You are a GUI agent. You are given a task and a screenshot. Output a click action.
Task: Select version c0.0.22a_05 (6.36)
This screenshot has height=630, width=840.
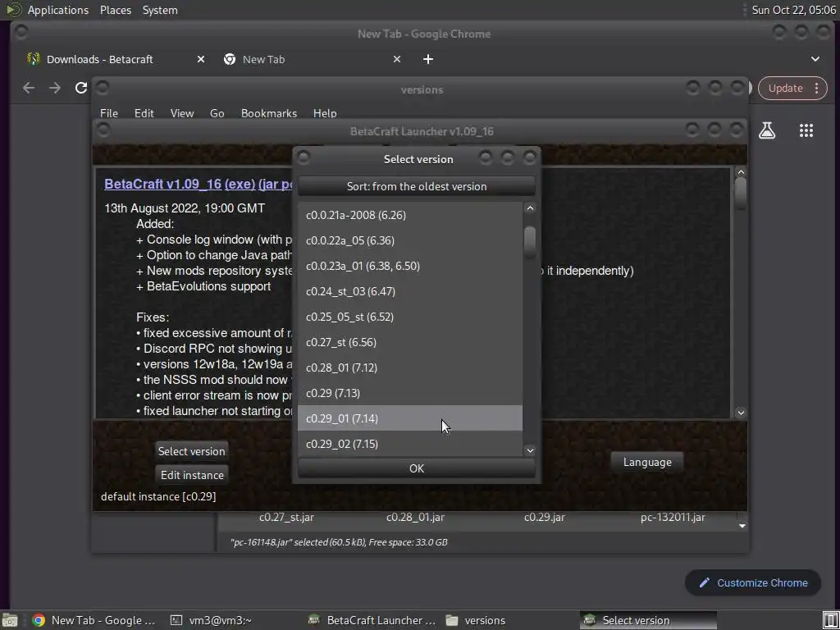point(410,240)
